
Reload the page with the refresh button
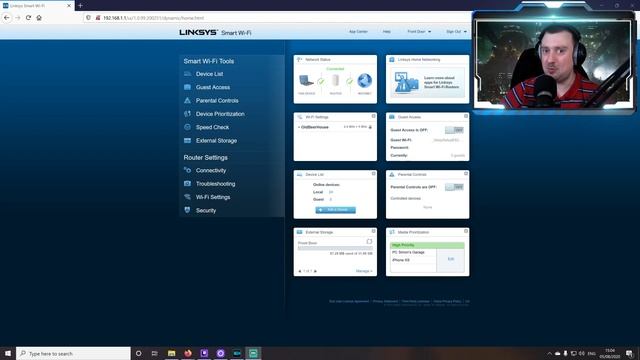[28, 18]
